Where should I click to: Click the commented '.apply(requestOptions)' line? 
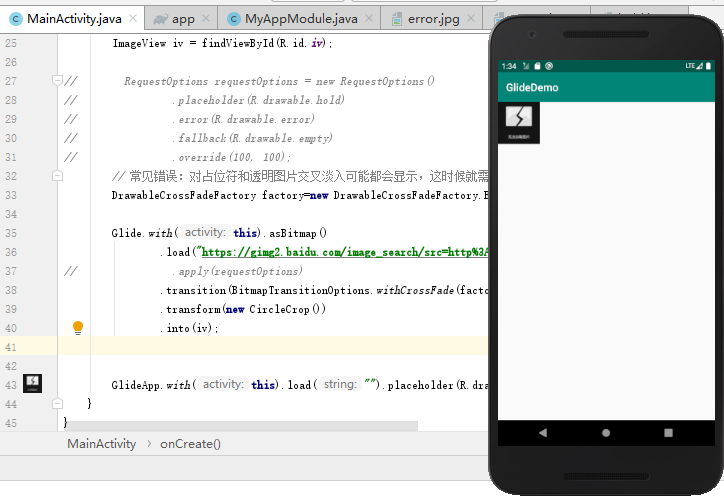click(237, 271)
